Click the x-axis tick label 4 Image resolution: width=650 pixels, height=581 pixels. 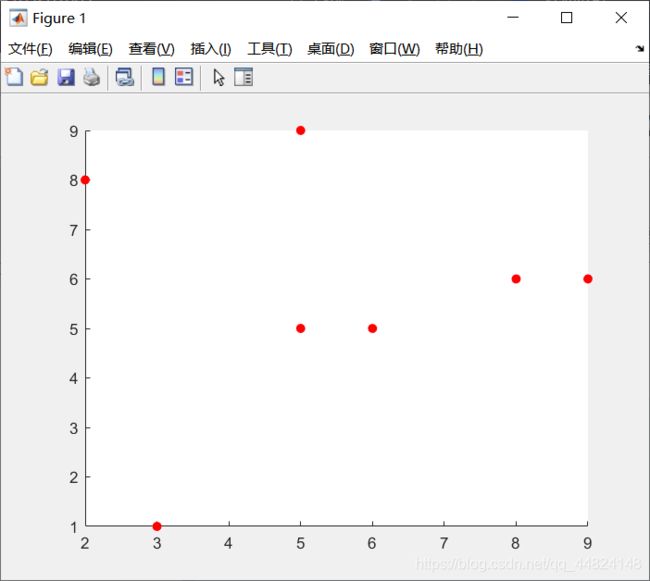point(228,543)
